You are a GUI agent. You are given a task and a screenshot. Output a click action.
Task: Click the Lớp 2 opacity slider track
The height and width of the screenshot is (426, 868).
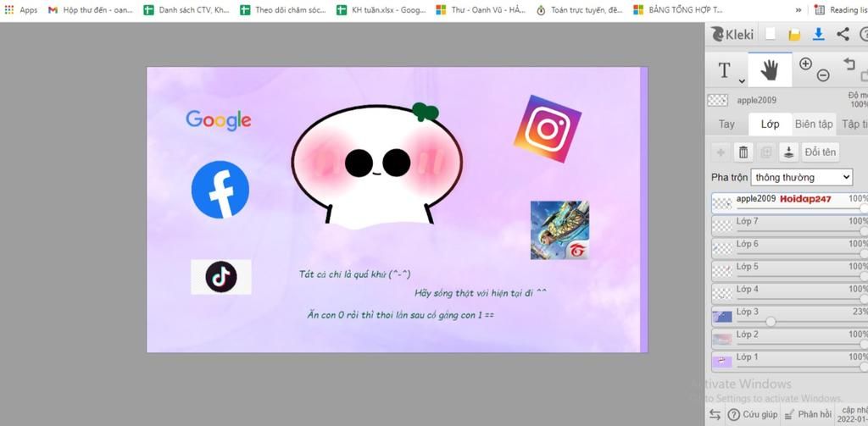coord(800,345)
